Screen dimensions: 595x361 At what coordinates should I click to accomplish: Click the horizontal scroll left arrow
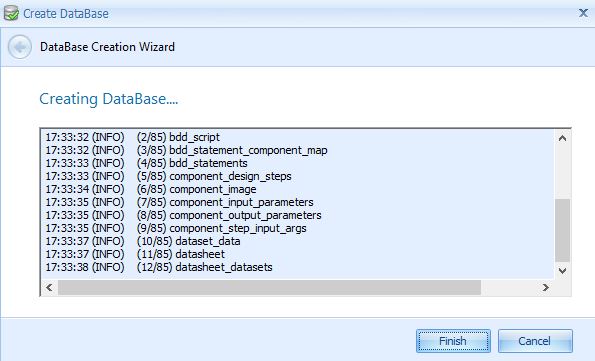[x=49, y=287]
